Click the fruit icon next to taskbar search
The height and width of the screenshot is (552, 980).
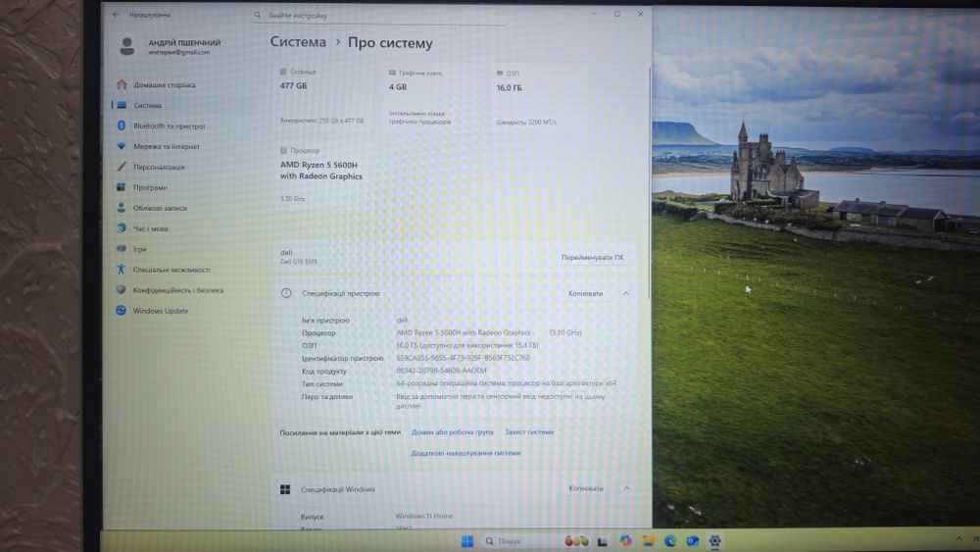576,541
